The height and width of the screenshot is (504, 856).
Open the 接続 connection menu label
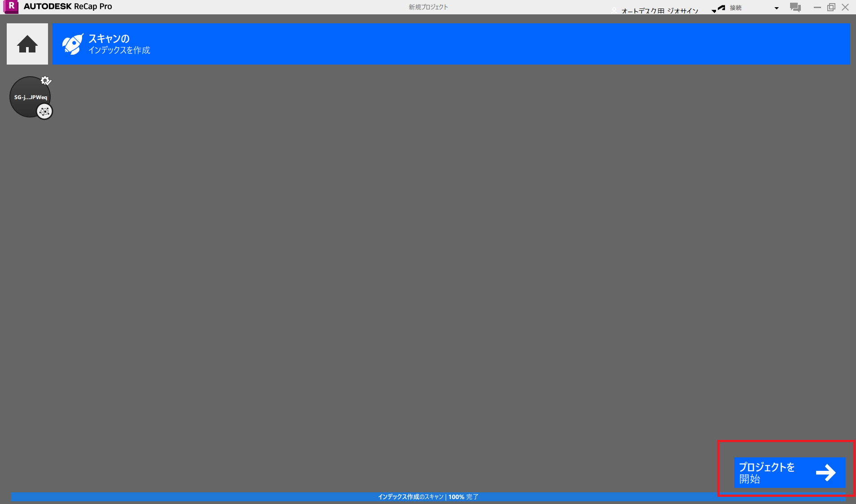point(736,8)
